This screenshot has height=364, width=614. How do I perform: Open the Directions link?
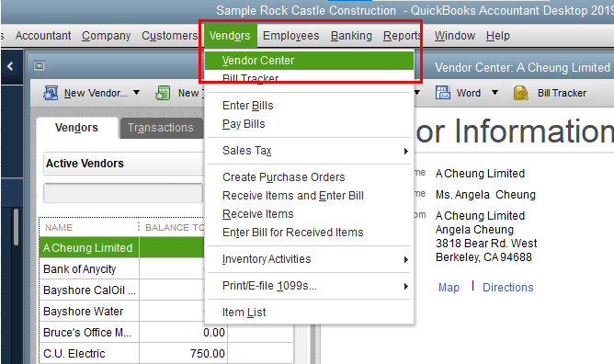click(508, 288)
